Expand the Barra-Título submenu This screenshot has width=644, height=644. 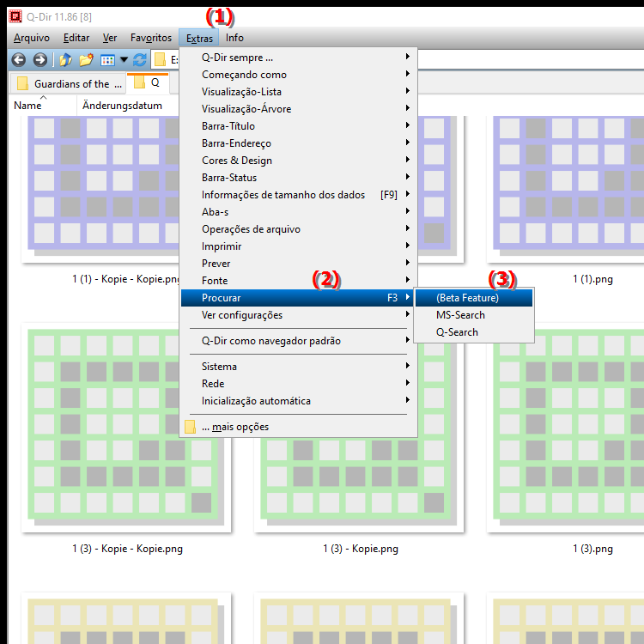(299, 126)
